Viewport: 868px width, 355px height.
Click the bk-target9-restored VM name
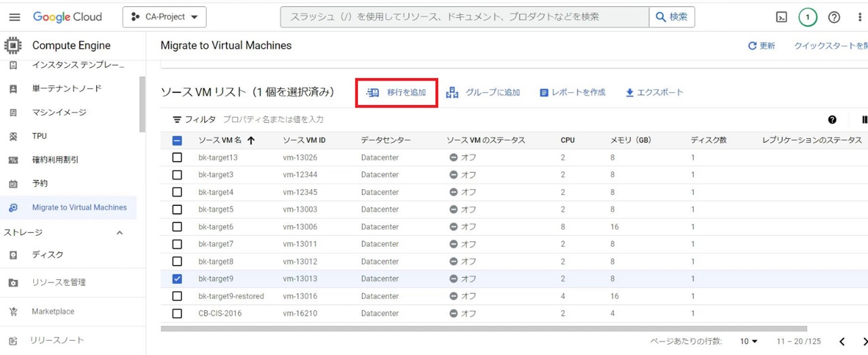pos(231,296)
